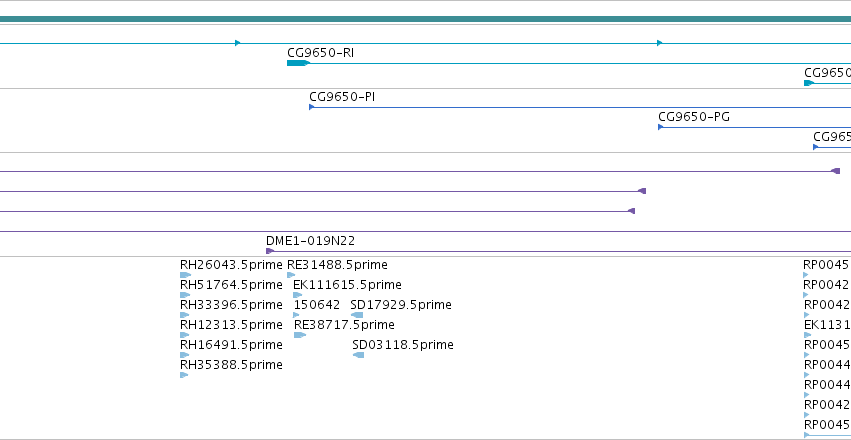This screenshot has width=851, height=440.
Task: Click the DME1-019N22 label
Action: (310, 240)
